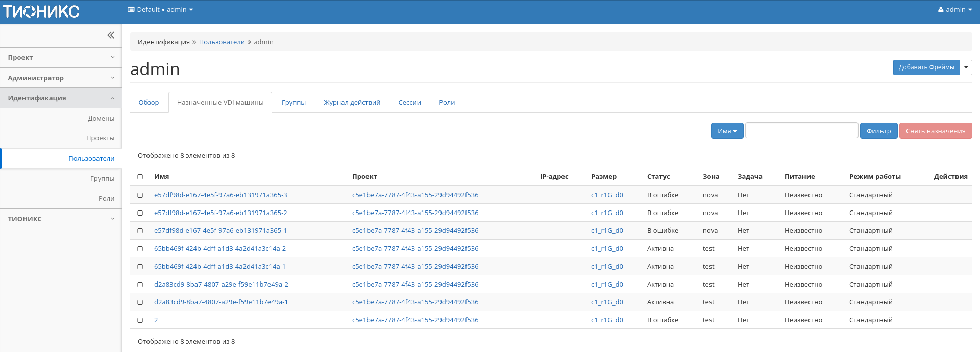
Task: Check the row e57df98d-...-3 checkbox
Action: pyautogui.click(x=140, y=195)
